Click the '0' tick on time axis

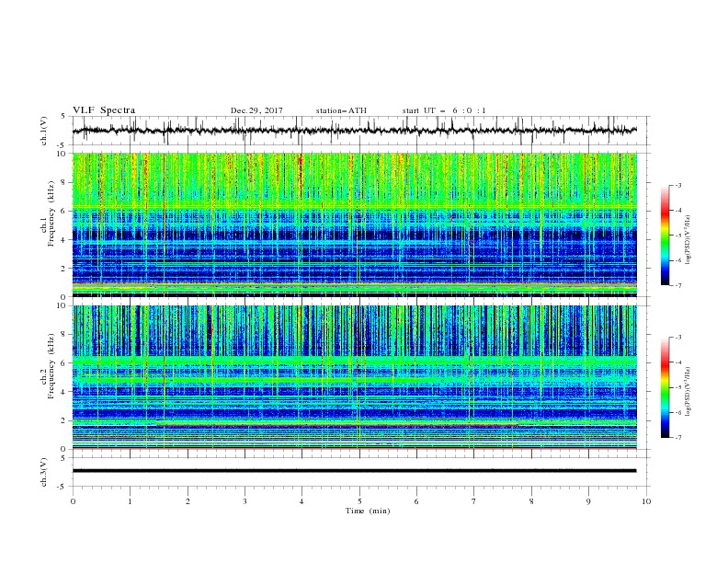coord(73,501)
